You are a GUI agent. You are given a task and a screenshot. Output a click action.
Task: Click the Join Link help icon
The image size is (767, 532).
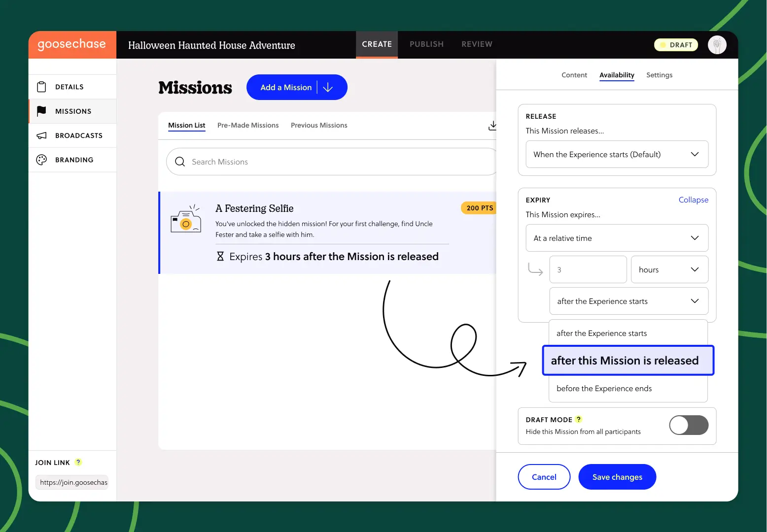point(78,462)
